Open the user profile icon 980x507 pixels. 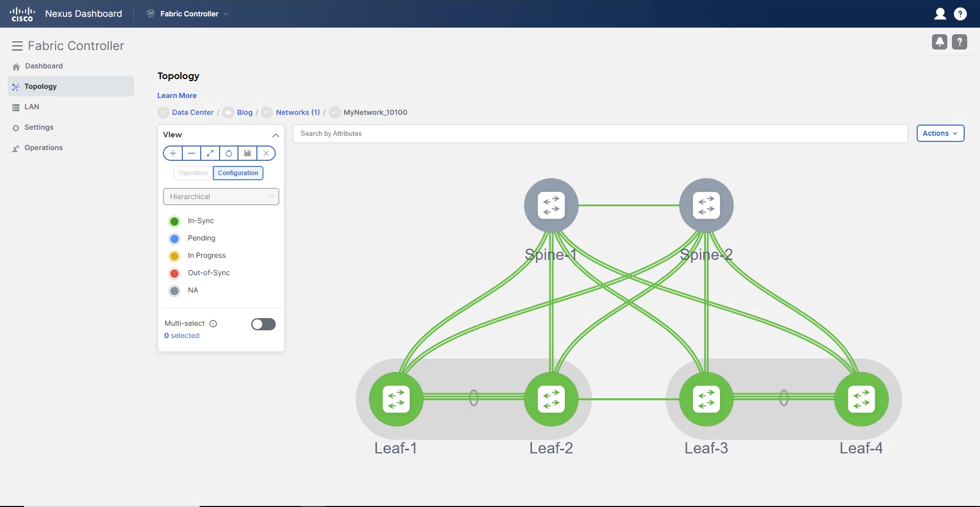(940, 14)
